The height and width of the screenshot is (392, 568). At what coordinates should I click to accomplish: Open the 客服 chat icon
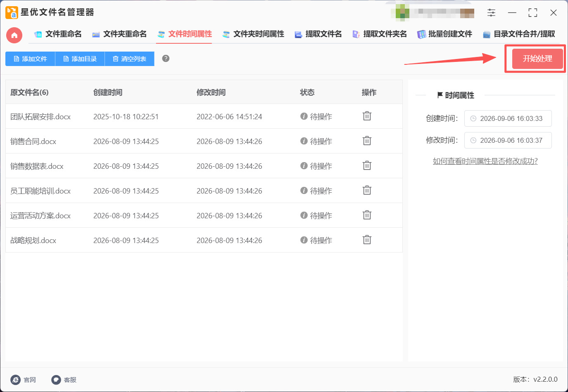click(56, 380)
